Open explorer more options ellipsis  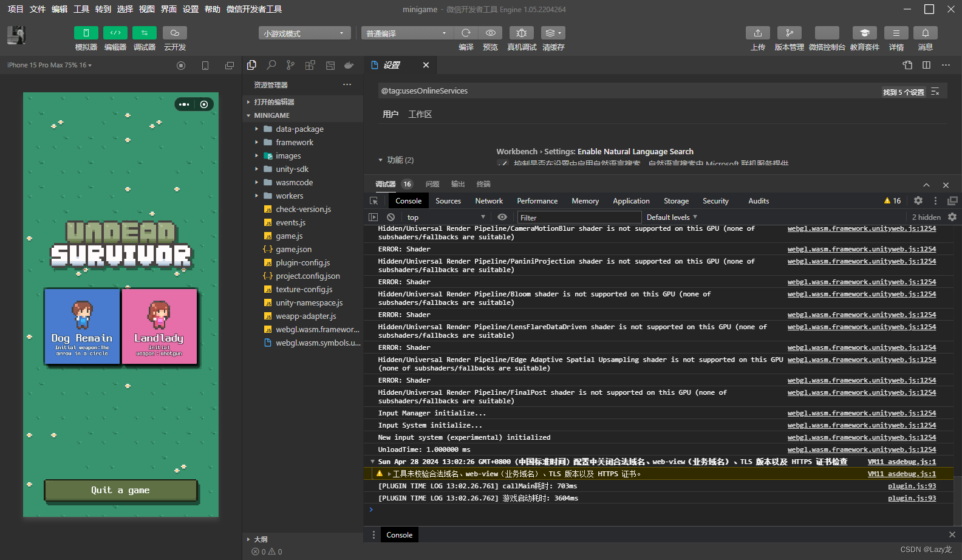[x=347, y=84]
